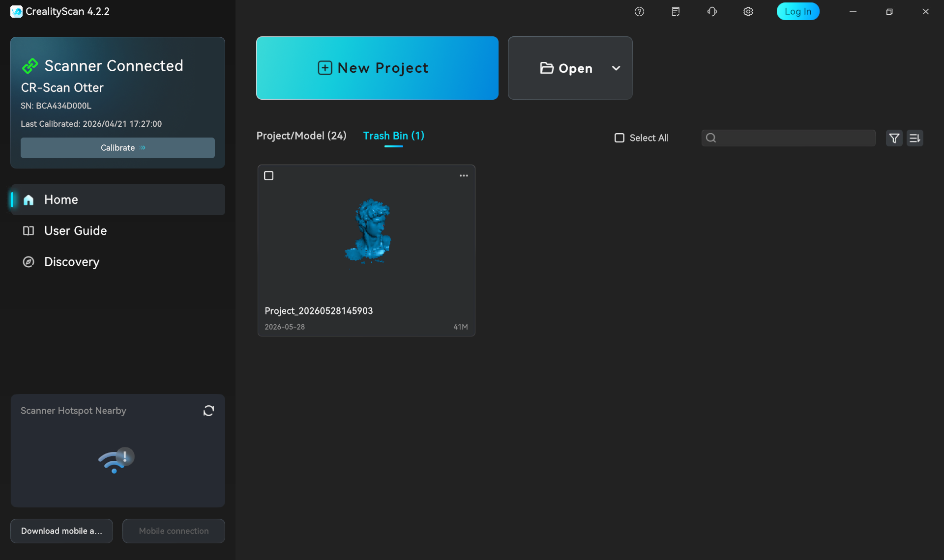944x560 pixels.
Task: Click the Open project button
Action: (566, 68)
